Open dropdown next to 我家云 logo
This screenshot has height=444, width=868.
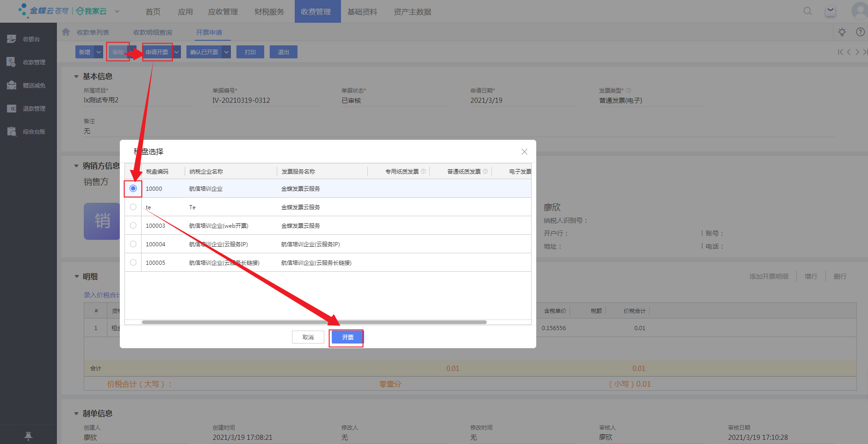(117, 11)
